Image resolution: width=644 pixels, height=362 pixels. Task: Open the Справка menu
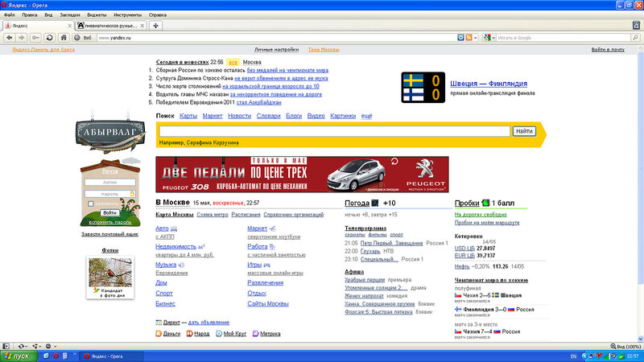158,14
